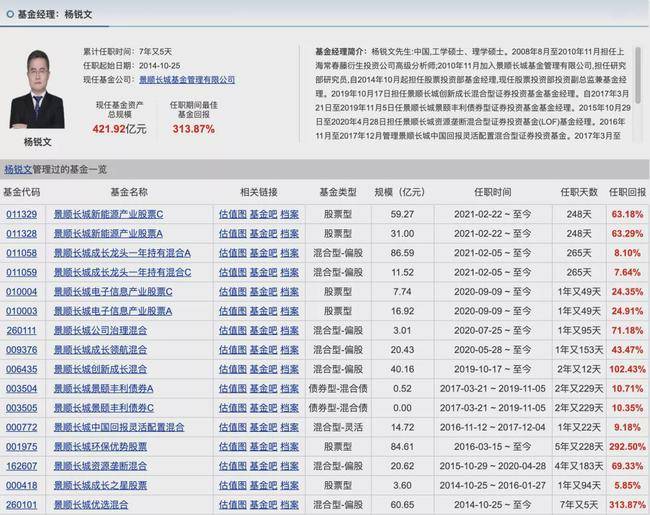Open 景顺长城创新成长混合 fund page
The image size is (650, 515).
tap(100, 369)
